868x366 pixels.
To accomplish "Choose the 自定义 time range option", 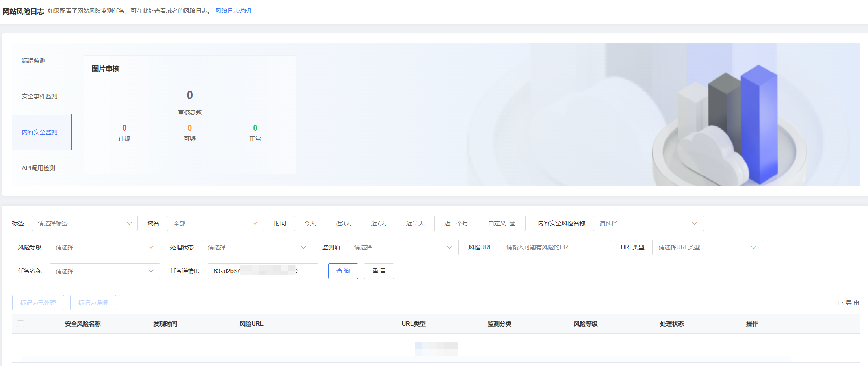I will click(502, 223).
